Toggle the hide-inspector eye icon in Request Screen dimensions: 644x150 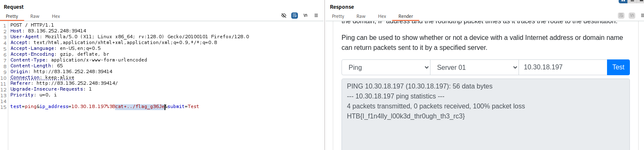[284, 15]
